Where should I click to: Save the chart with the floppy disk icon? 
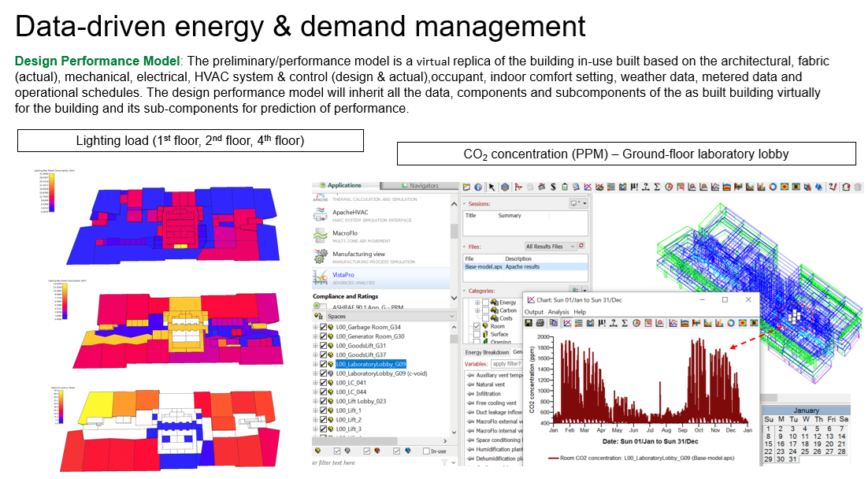[529, 323]
